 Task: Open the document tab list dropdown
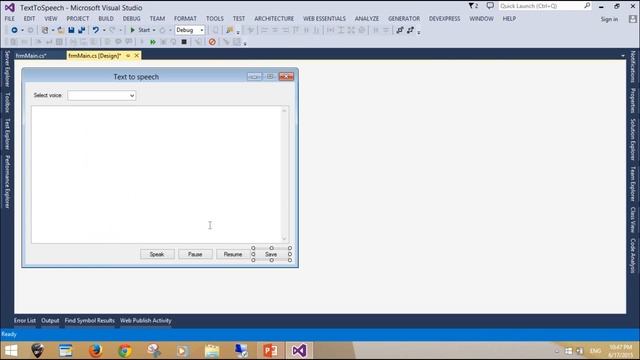(623, 56)
